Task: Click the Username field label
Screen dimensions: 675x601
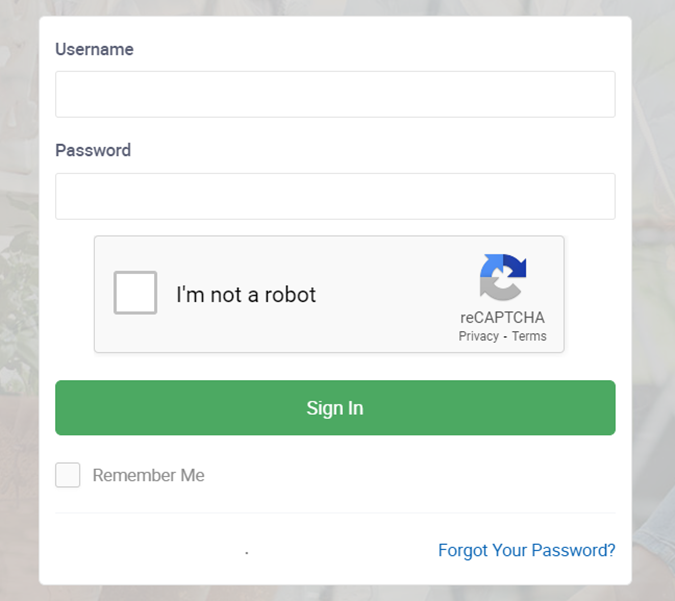Action: coord(94,50)
